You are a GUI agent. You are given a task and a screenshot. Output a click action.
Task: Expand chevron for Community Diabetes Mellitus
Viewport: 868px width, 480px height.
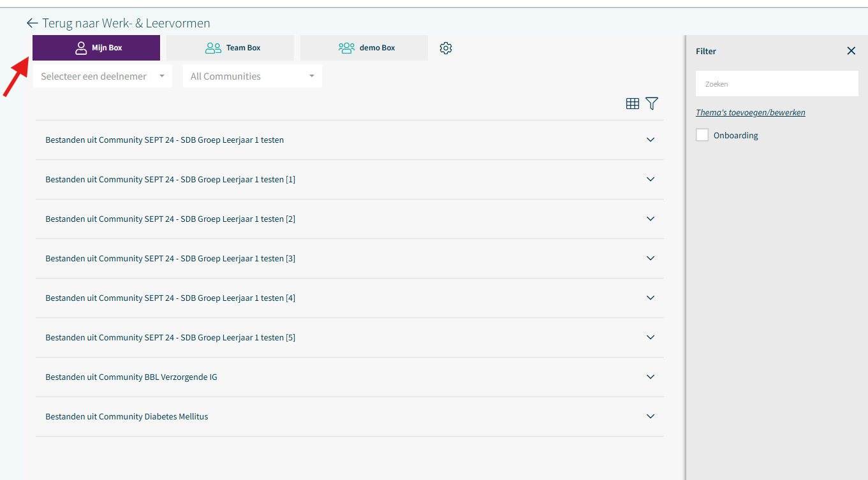(x=651, y=416)
